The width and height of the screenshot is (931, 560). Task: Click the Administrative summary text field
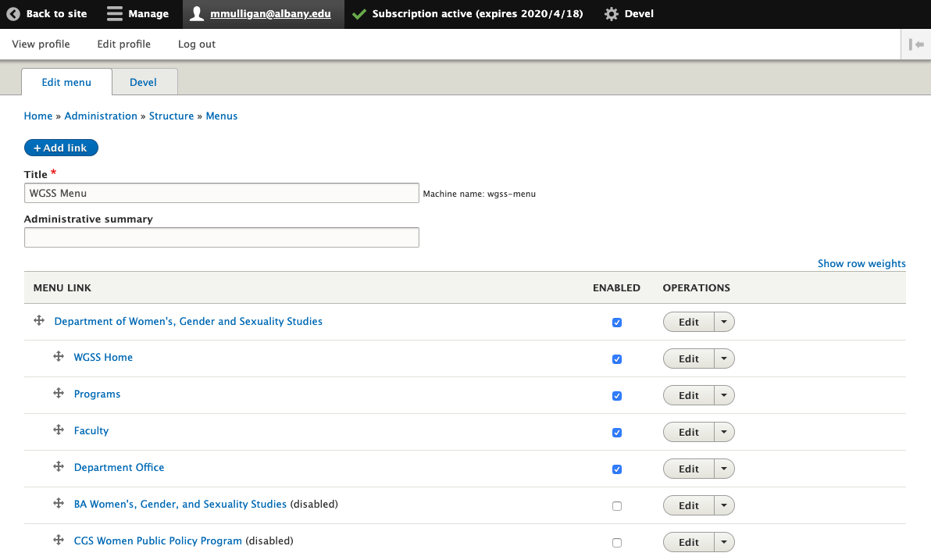click(222, 237)
